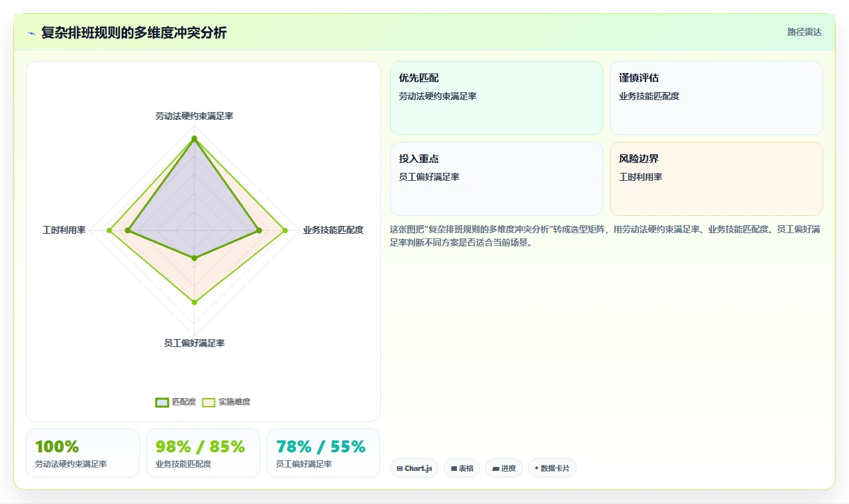Click inner 匹配度 point on 业务技能匹配度 axis

[259, 230]
